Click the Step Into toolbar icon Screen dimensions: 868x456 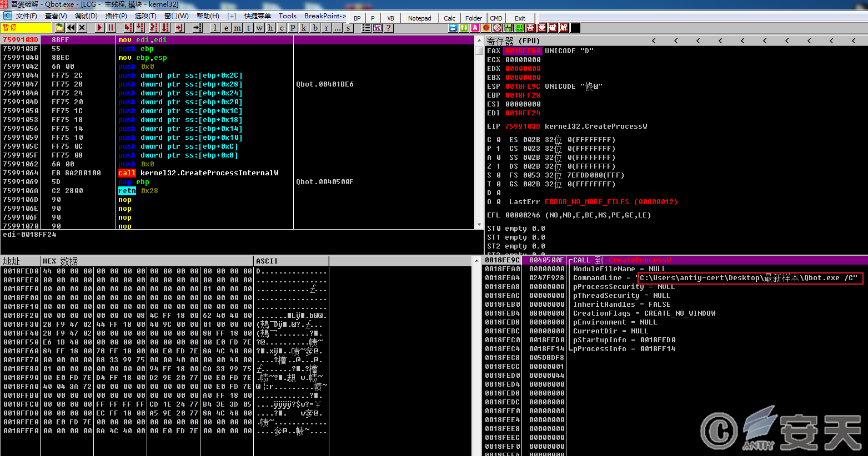pos(128,28)
